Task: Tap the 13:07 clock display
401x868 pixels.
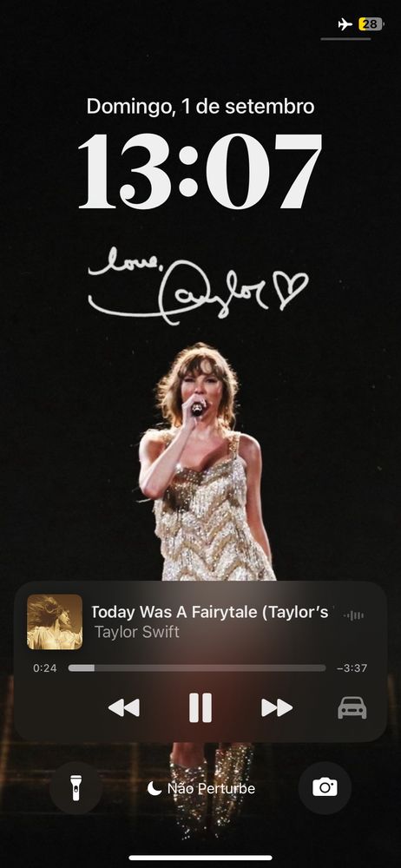Action: pyautogui.click(x=200, y=172)
